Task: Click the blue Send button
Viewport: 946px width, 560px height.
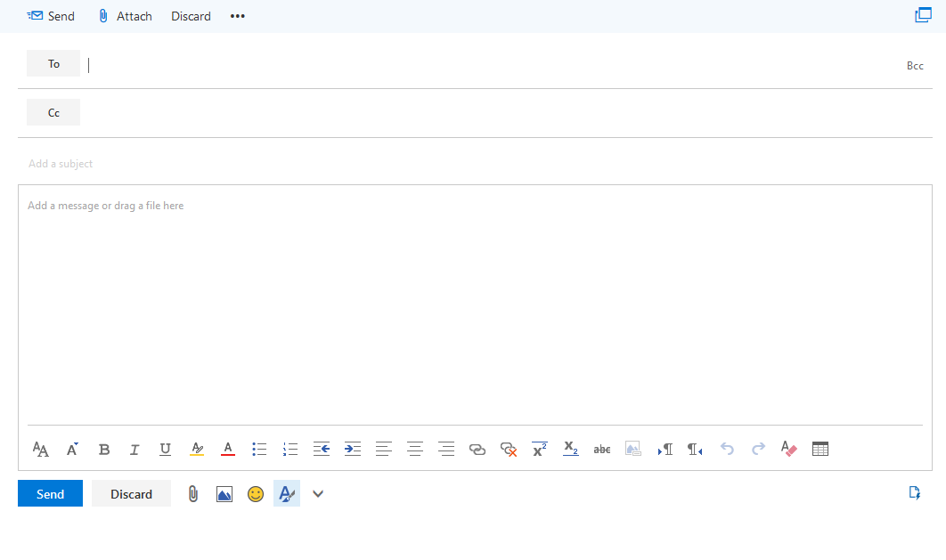Action: click(x=50, y=494)
